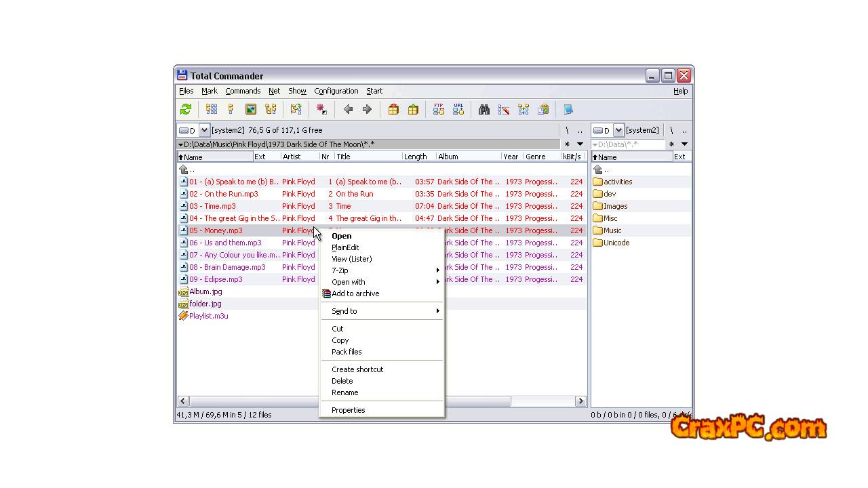Click the FTP connect toolbar icon
This screenshot has width=868, height=488.
(x=439, y=109)
